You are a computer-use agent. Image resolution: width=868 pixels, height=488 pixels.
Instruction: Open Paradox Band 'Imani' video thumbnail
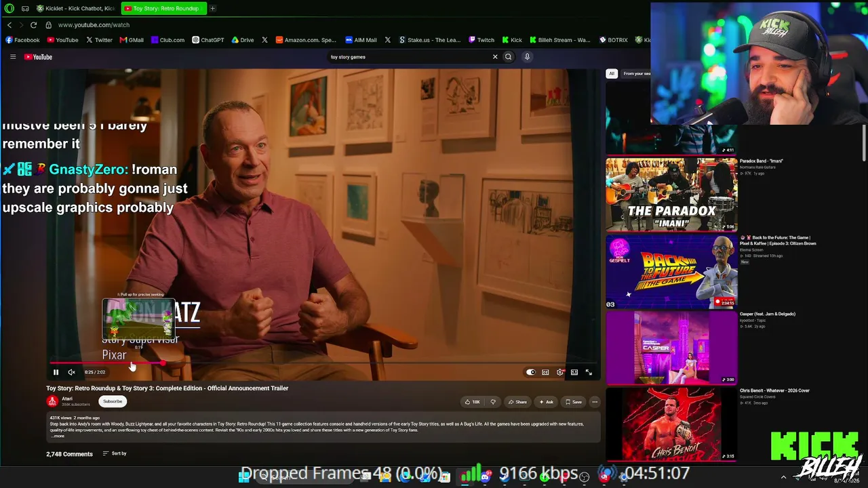coord(671,195)
